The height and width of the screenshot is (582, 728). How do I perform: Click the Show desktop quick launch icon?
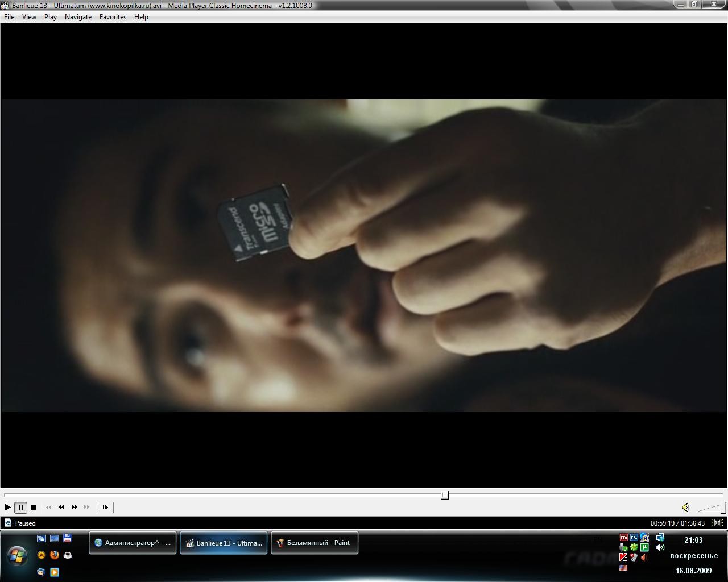(x=55, y=538)
